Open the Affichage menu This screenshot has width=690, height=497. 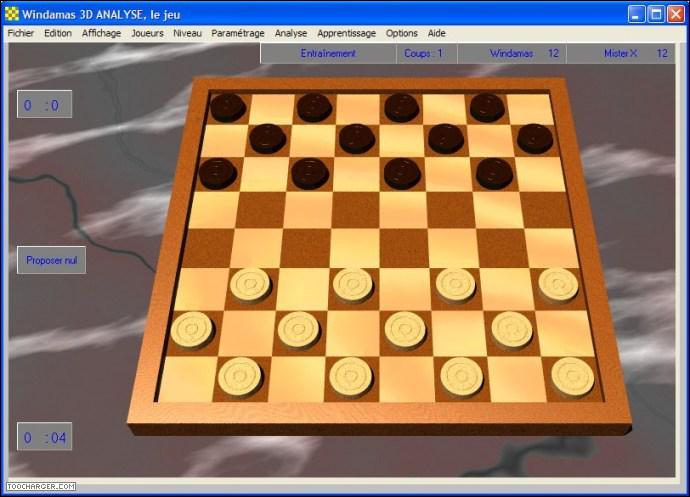(x=101, y=33)
